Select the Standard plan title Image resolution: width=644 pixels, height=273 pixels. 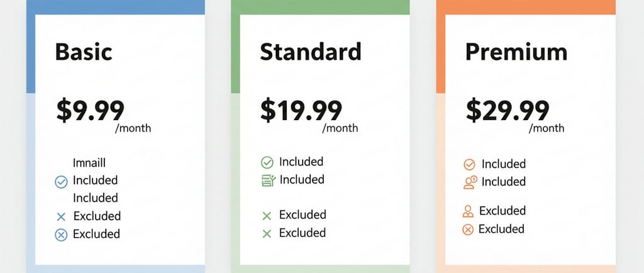coord(311,52)
